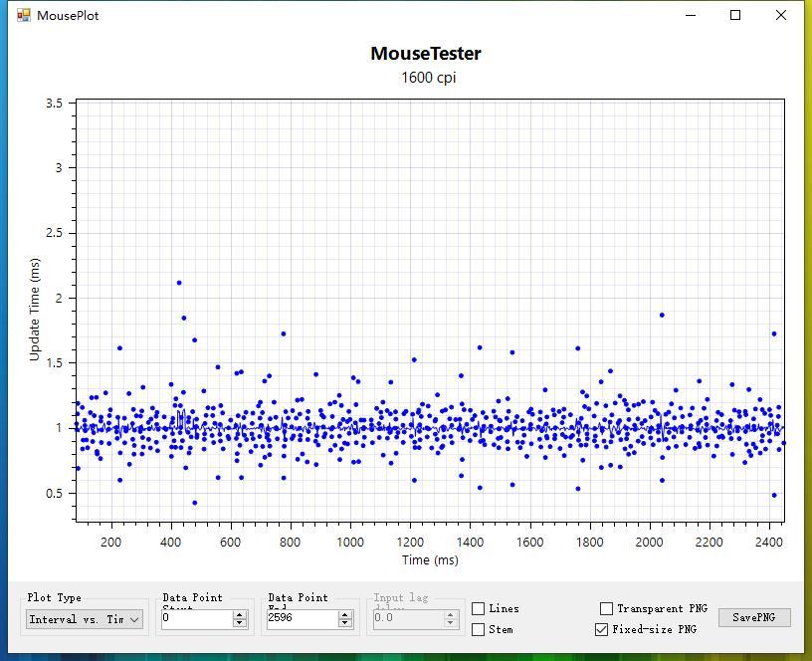Click the Input lag up arrow

tap(451, 615)
